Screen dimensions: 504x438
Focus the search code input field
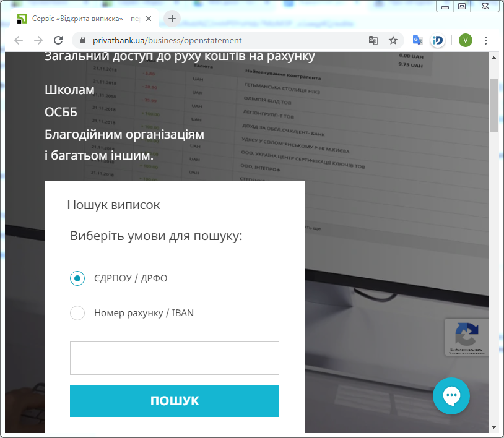click(175, 358)
